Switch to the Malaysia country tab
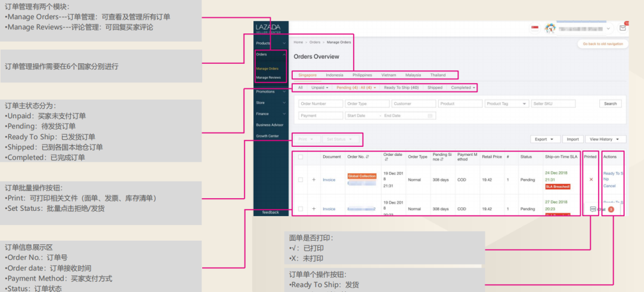 click(x=413, y=75)
